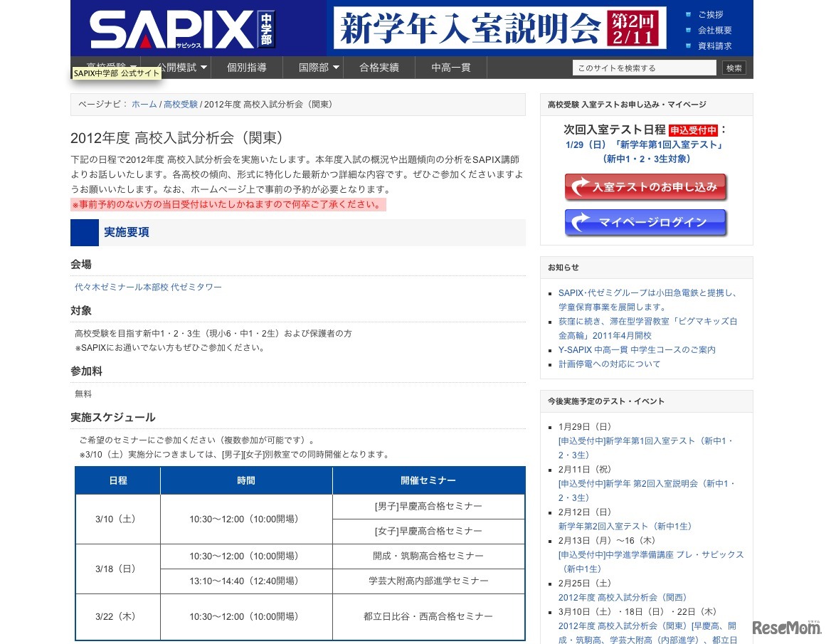The image size is (831, 644).
Task: Click the bullet icon beside ご挨拶
Action: pyautogui.click(x=687, y=14)
